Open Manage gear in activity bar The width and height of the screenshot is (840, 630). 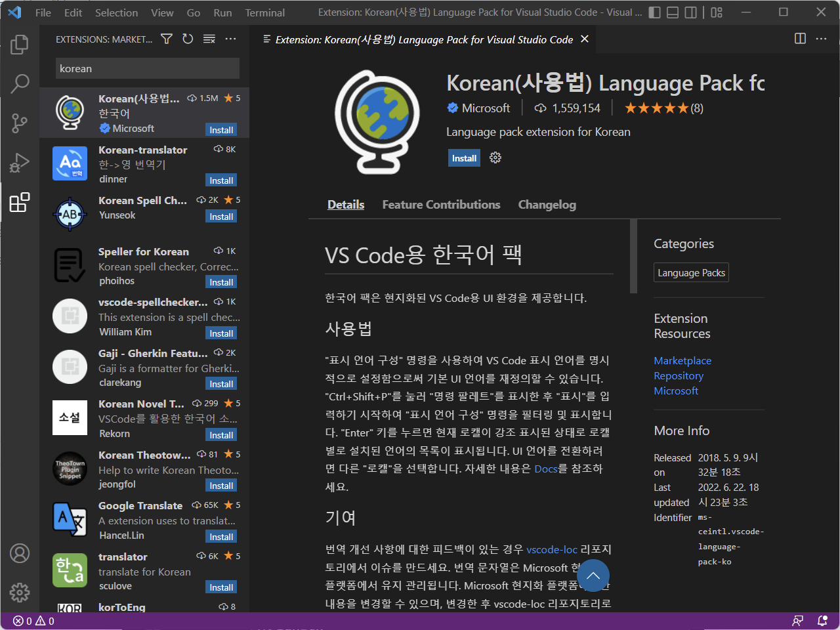click(20, 593)
